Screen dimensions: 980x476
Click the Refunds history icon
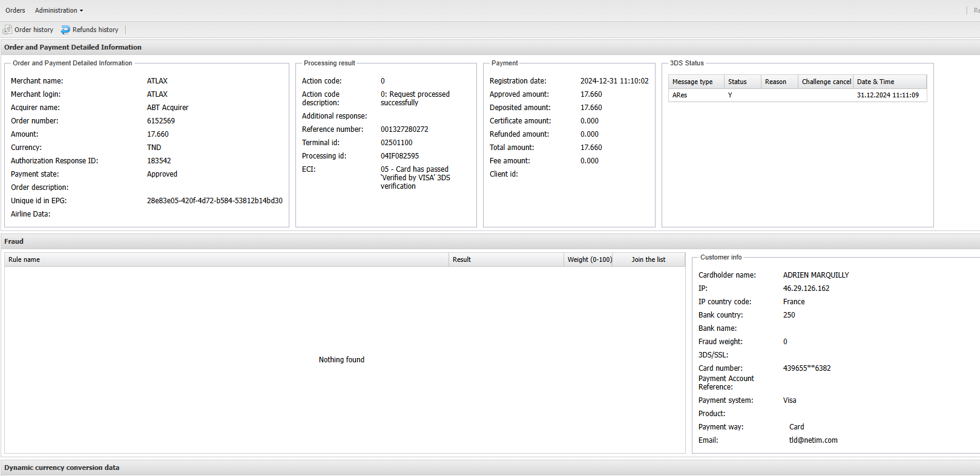[65, 30]
